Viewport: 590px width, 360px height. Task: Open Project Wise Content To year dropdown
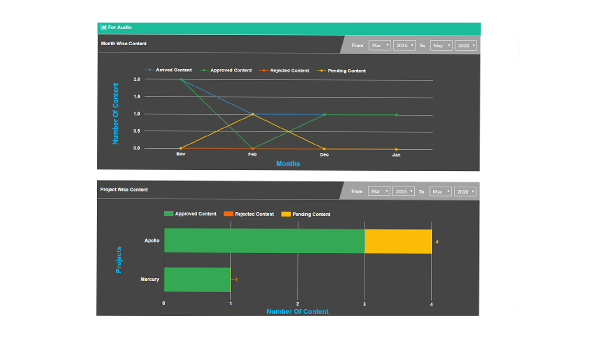(465, 192)
